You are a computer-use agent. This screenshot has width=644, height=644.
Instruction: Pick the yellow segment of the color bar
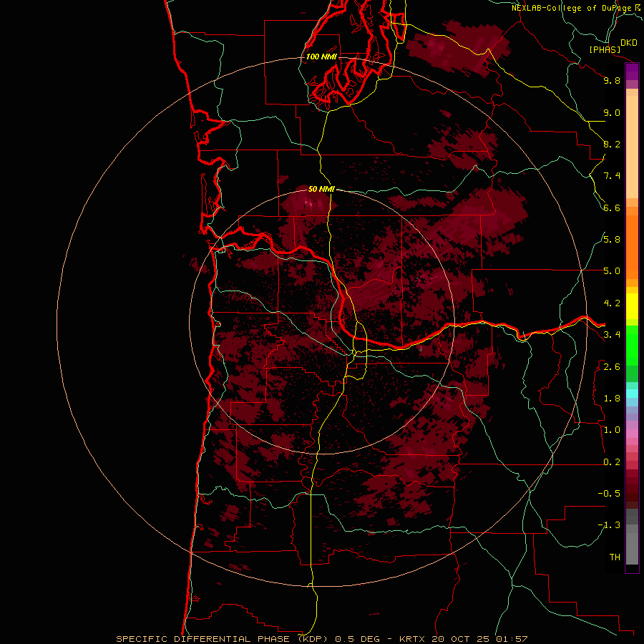(632, 306)
